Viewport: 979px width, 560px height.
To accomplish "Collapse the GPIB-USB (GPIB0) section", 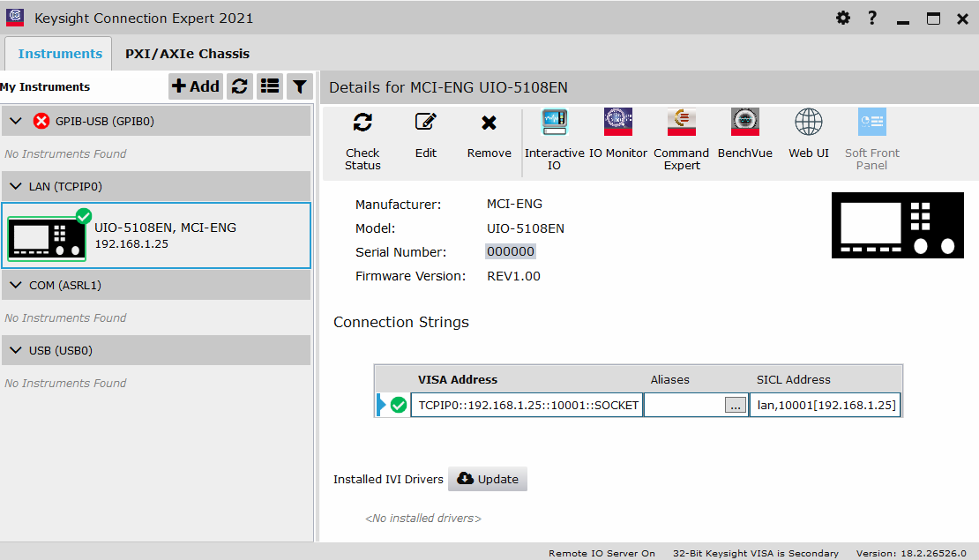I will (x=16, y=121).
